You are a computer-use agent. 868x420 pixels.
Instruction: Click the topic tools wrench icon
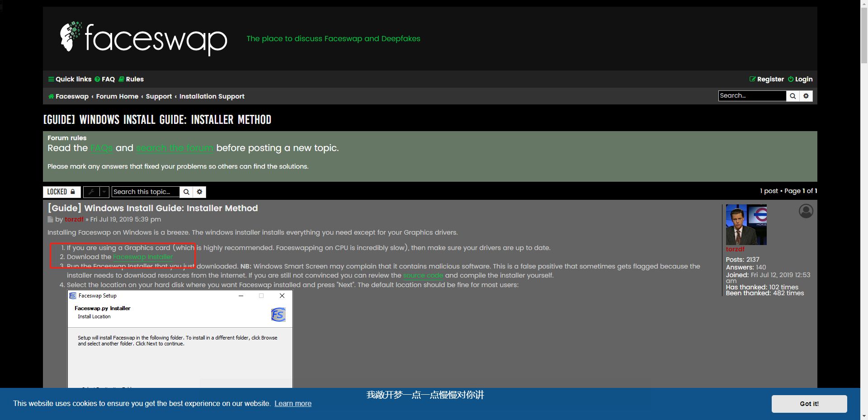(91, 192)
